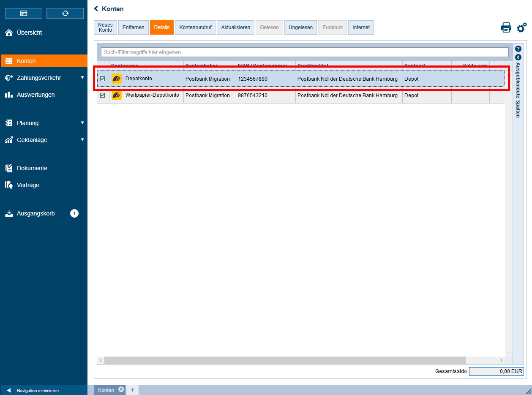Click the Neues Konto button
Screen dimensions: 532x395
(x=105, y=27)
